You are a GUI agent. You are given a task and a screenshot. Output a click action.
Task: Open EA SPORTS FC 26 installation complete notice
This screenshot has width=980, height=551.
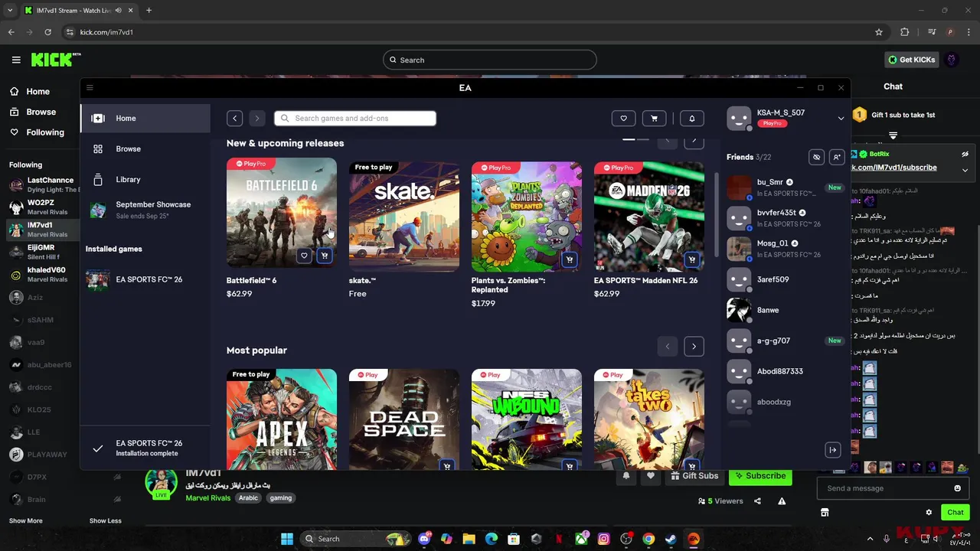tap(145, 448)
